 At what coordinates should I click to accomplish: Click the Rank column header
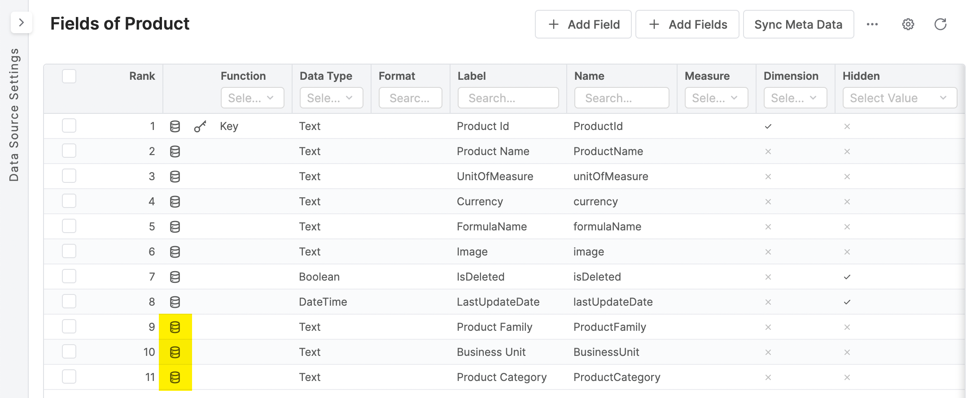pyautogui.click(x=142, y=76)
